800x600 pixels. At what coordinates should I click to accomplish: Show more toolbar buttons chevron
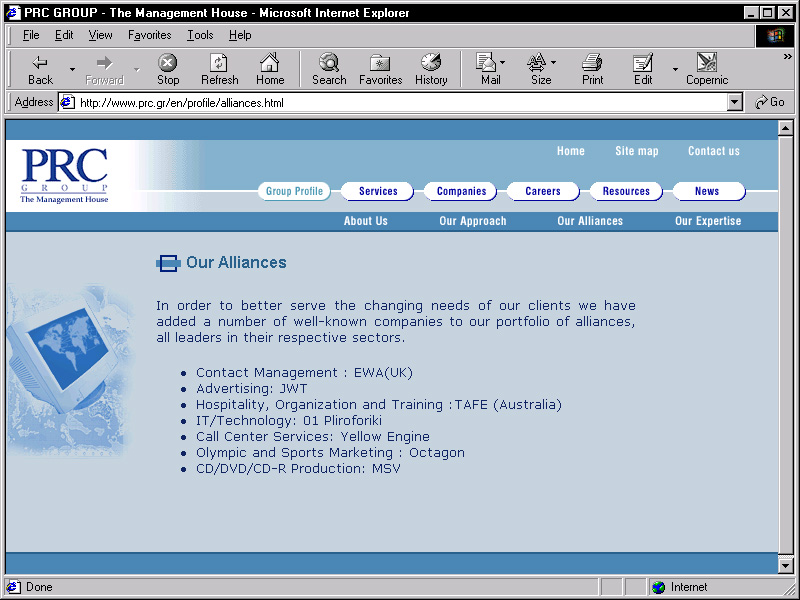click(788, 57)
